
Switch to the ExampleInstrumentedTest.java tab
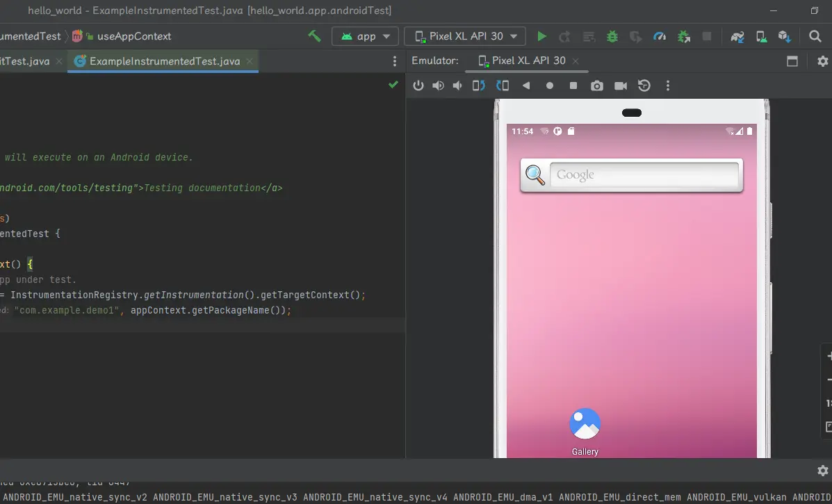[164, 61]
